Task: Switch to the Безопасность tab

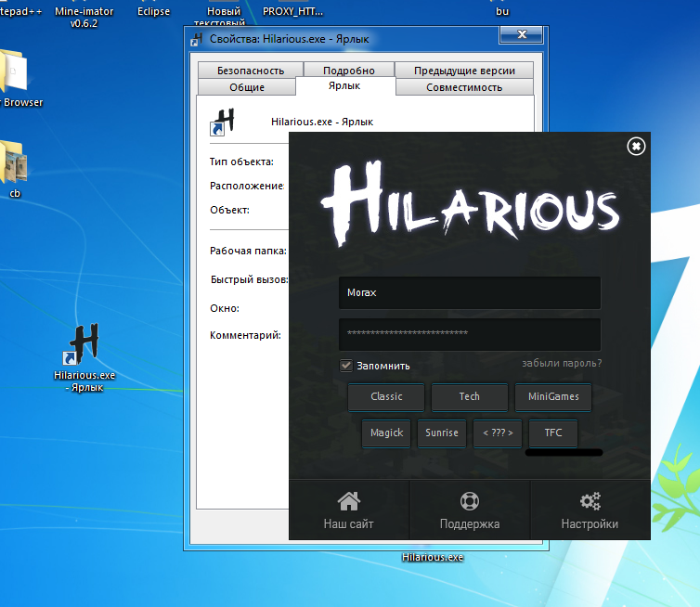Action: 251,71
